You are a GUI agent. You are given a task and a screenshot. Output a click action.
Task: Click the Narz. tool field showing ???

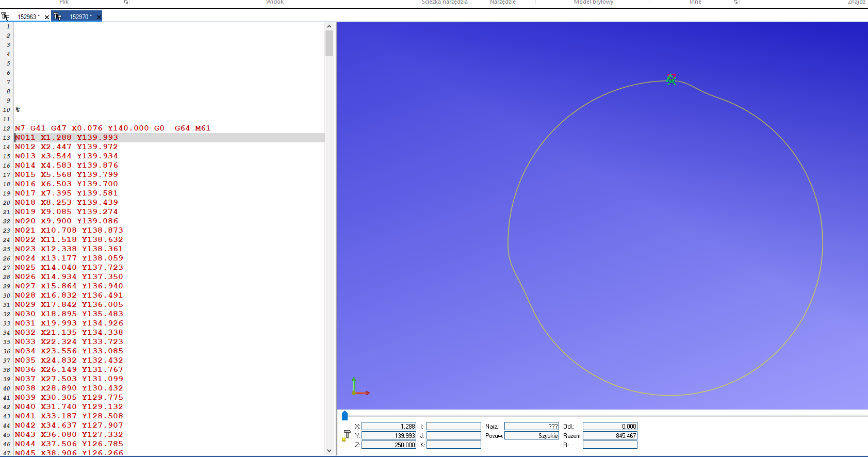pyautogui.click(x=532, y=426)
